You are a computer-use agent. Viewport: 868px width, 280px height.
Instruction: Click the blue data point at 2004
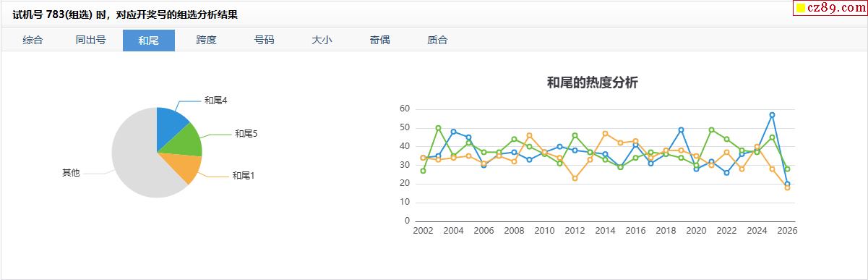(x=453, y=132)
